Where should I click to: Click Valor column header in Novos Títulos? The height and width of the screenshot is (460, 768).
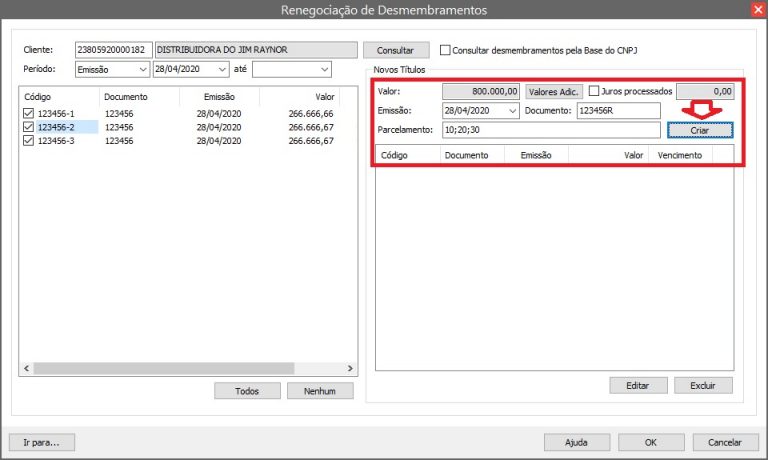click(609, 155)
